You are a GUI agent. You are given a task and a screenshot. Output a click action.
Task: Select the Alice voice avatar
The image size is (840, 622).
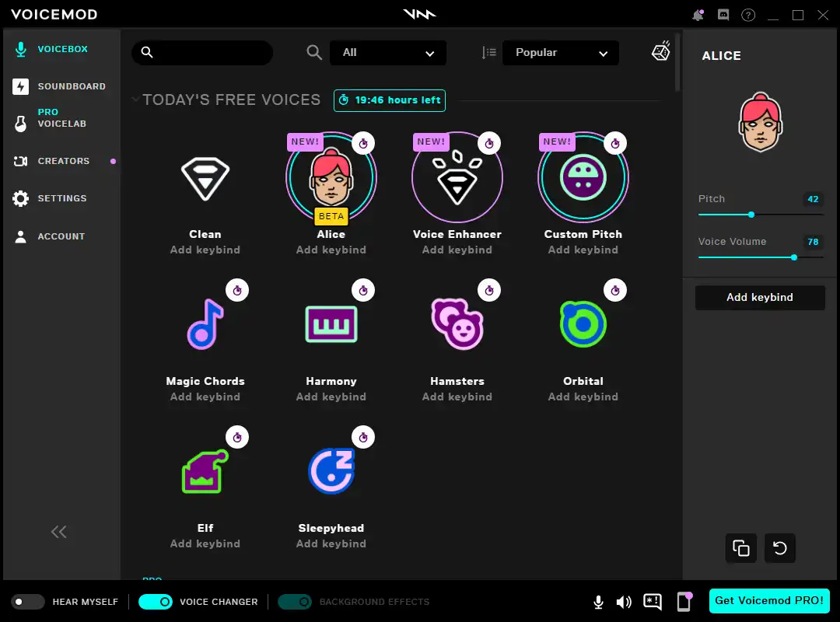[331, 177]
